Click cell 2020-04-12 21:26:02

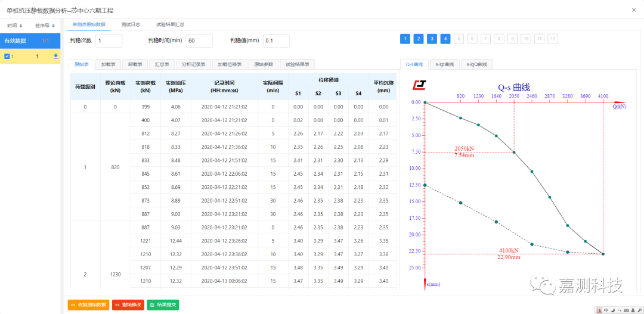(x=224, y=134)
